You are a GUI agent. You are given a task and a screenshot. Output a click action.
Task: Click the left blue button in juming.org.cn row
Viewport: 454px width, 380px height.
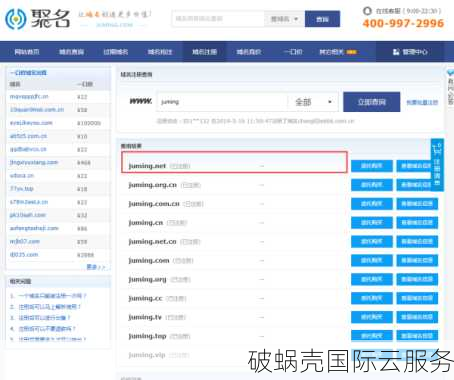[x=372, y=185]
